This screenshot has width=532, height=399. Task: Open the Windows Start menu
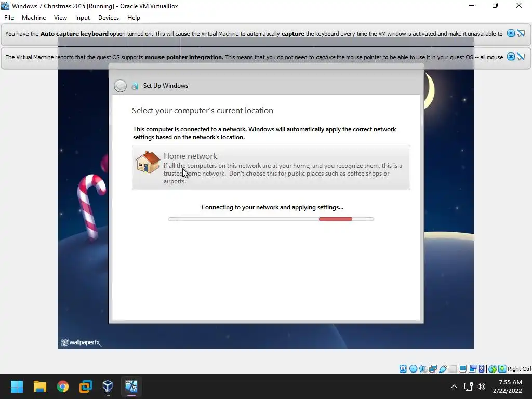(17, 387)
